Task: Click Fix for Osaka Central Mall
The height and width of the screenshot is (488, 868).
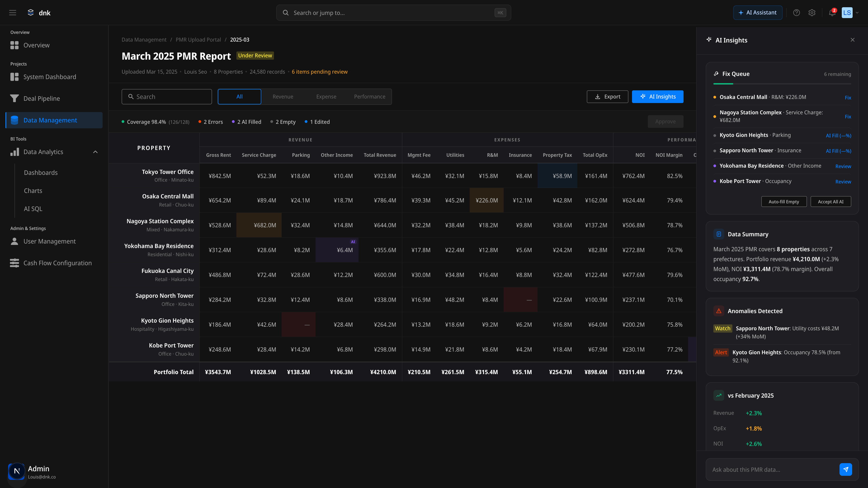Action: click(x=848, y=98)
